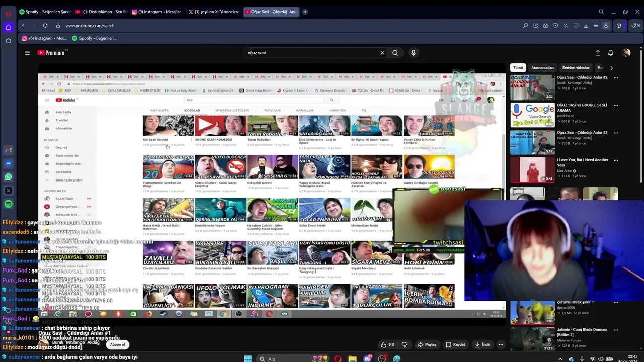Open the three-dot more actions under the video

click(x=501, y=345)
